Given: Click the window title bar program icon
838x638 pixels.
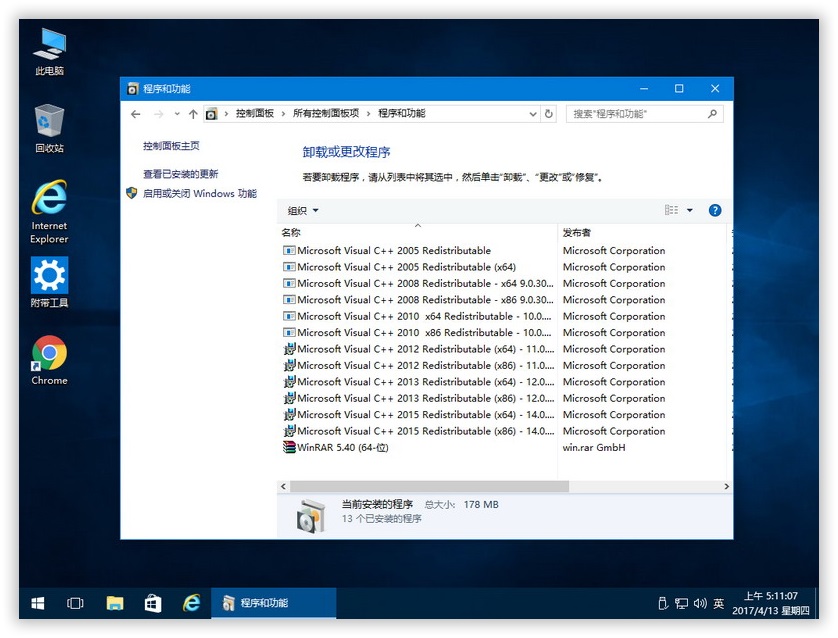Looking at the screenshot, I should click(x=133, y=89).
